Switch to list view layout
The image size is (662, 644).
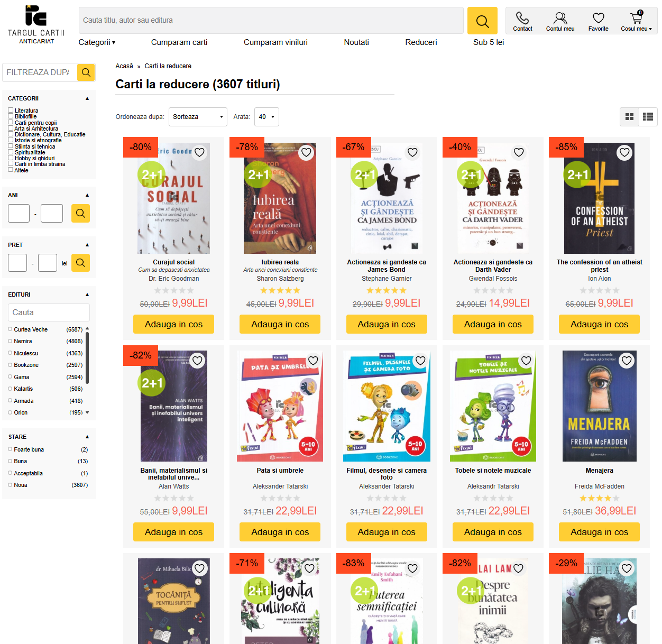click(x=648, y=117)
